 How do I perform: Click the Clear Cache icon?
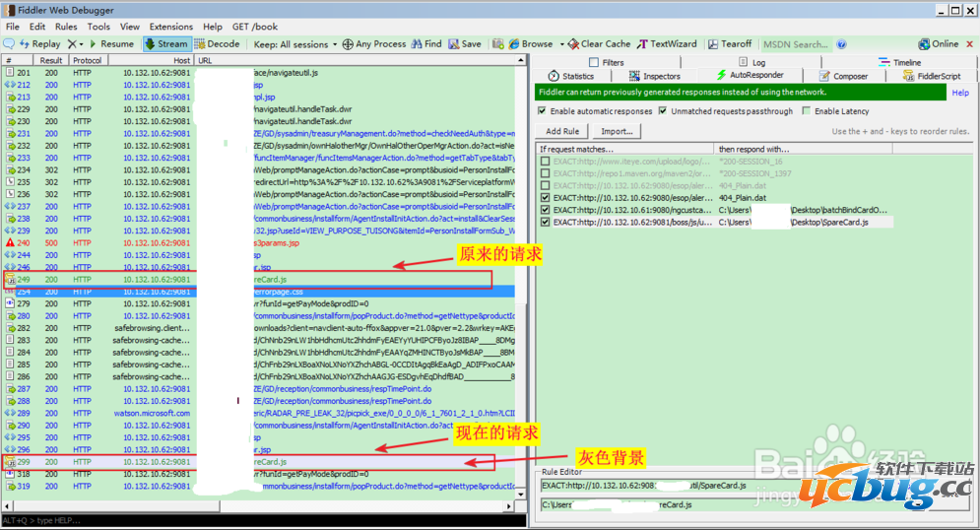point(573,43)
